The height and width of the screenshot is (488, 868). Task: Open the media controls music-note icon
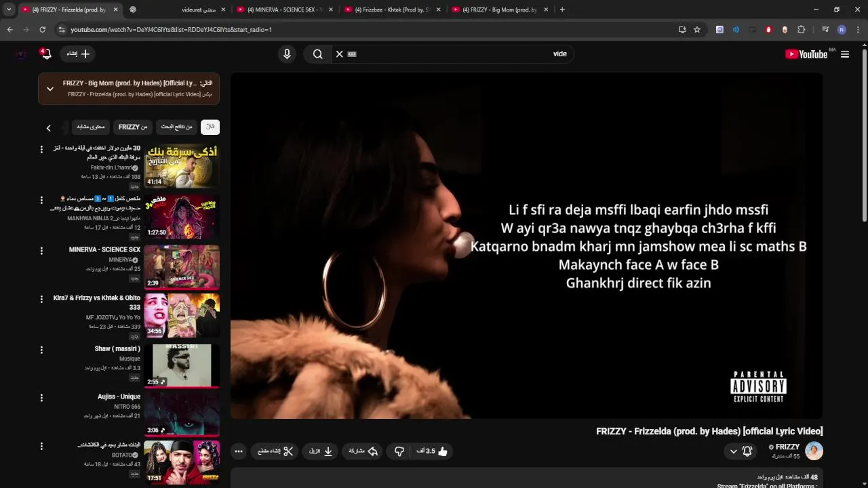(x=825, y=30)
